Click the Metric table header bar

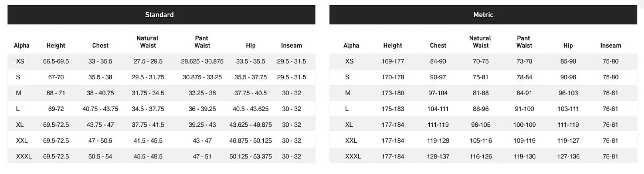point(483,15)
